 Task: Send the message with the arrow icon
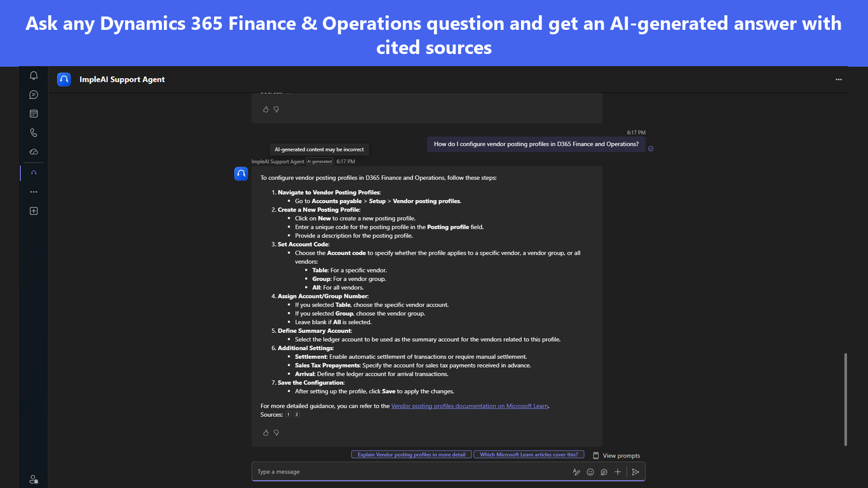coord(635,472)
